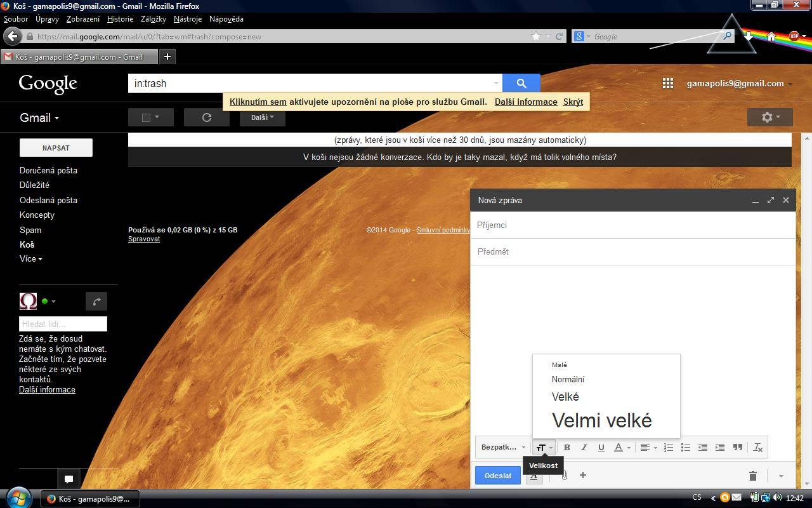
Task: Go to the Firefox home page
Action: [x=771, y=36]
